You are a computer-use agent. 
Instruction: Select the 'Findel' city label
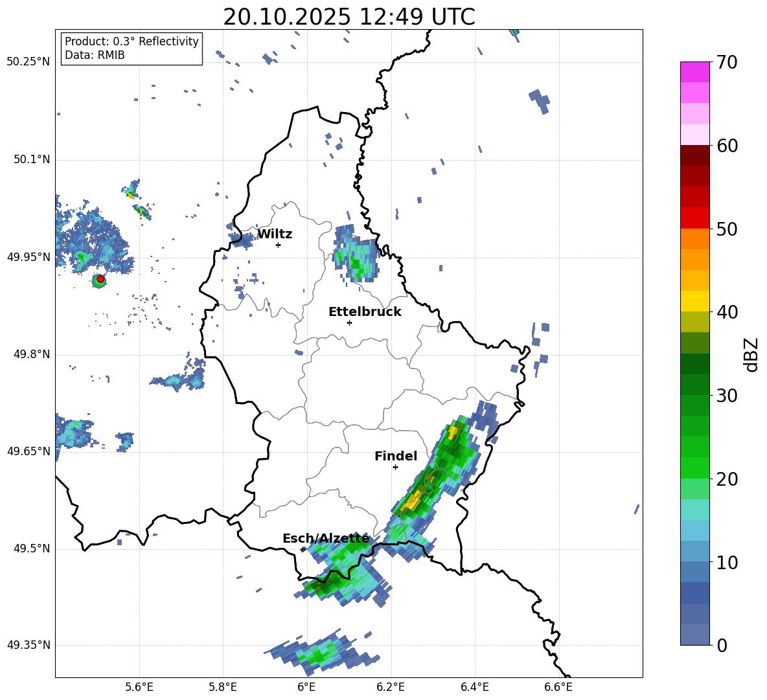click(396, 456)
